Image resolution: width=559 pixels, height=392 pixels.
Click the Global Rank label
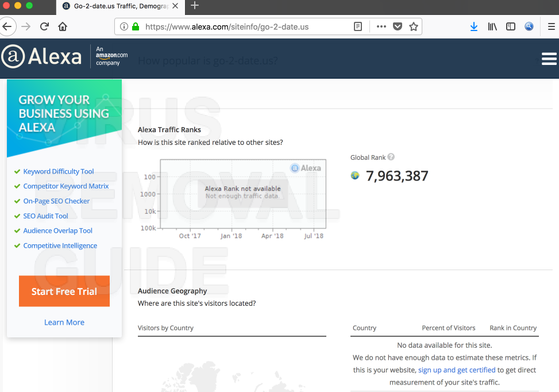click(x=368, y=157)
